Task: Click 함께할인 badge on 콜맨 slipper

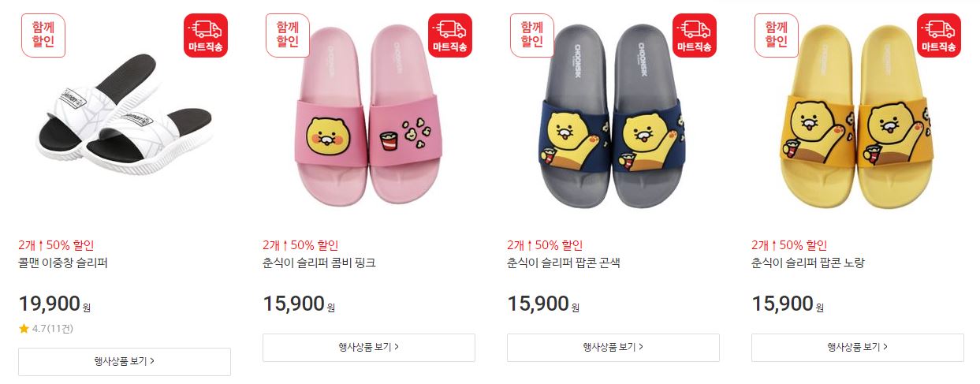Action: (43, 35)
